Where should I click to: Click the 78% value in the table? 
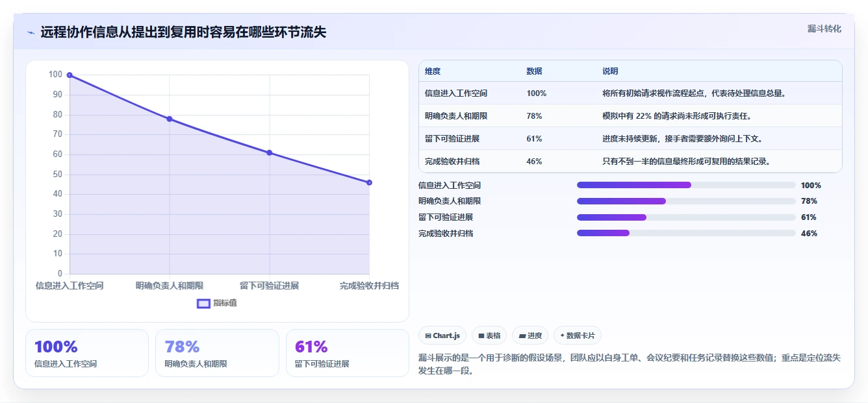534,116
